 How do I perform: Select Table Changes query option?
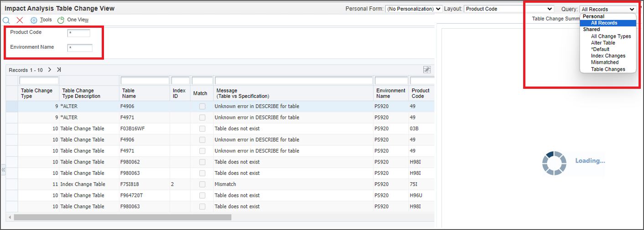coord(608,69)
